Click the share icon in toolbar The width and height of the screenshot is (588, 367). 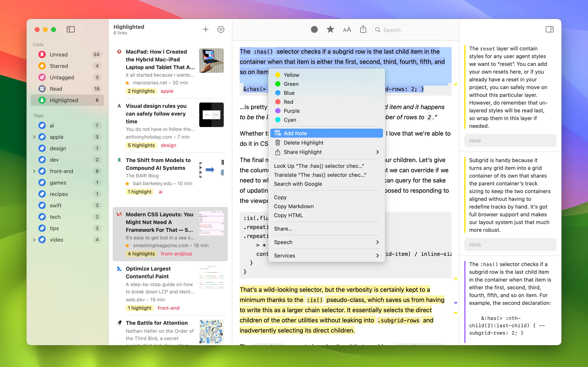click(x=363, y=29)
